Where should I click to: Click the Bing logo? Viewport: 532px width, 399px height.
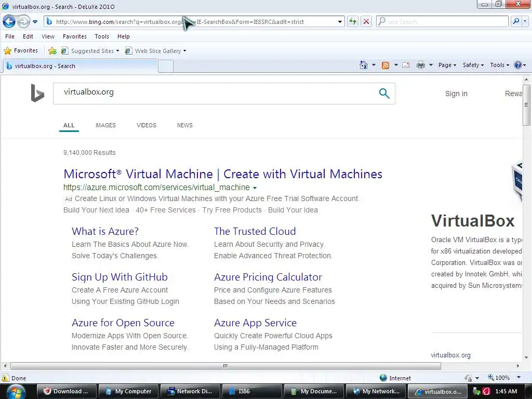coord(37,93)
